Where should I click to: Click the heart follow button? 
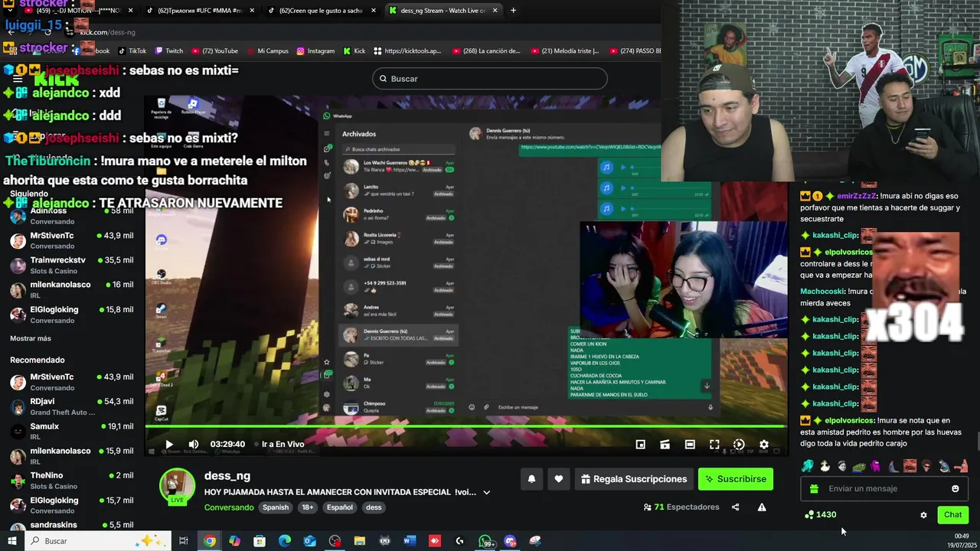coord(558,479)
